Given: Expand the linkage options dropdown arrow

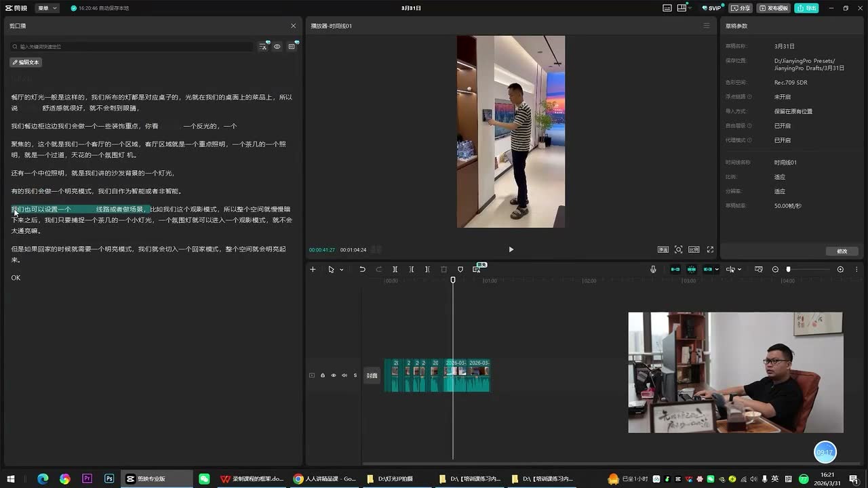Looking at the screenshot, I should [x=717, y=270].
